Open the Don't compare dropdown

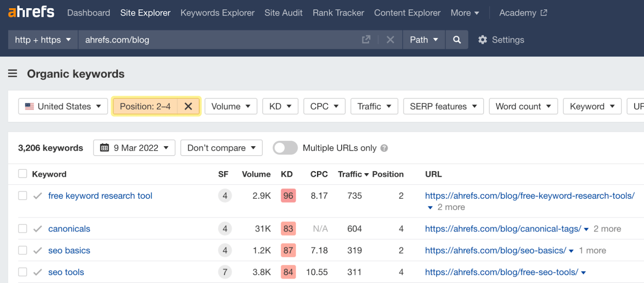(x=221, y=148)
